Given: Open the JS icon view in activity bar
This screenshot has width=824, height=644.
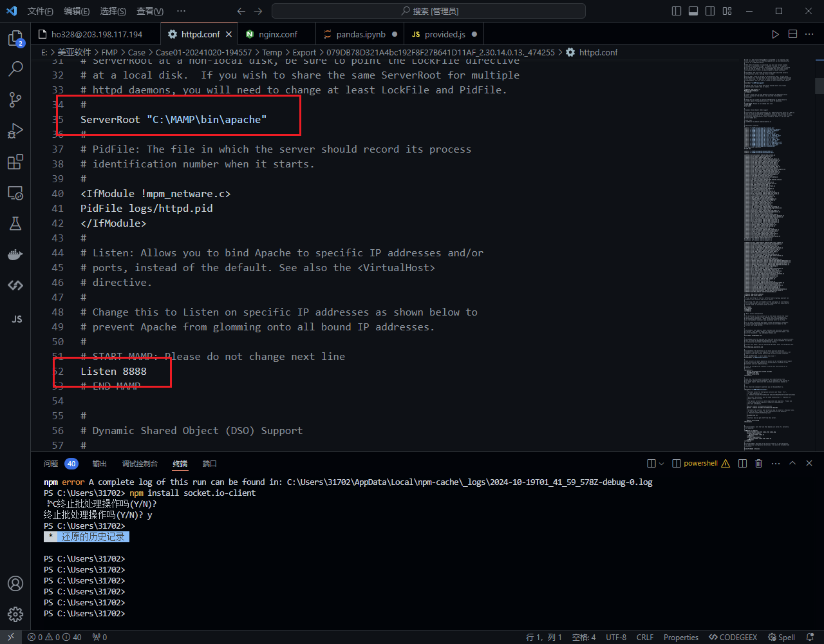Looking at the screenshot, I should pos(15,319).
